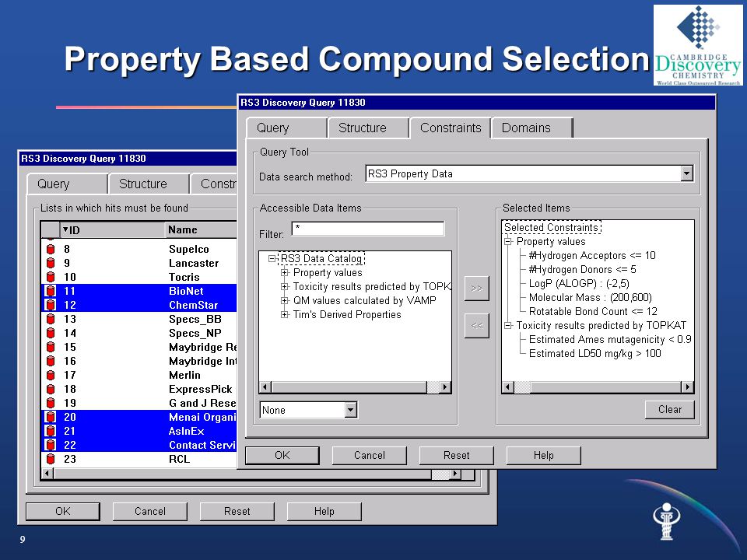
Task: Click the database icon in row 16 Maybridge
Action: (x=50, y=361)
